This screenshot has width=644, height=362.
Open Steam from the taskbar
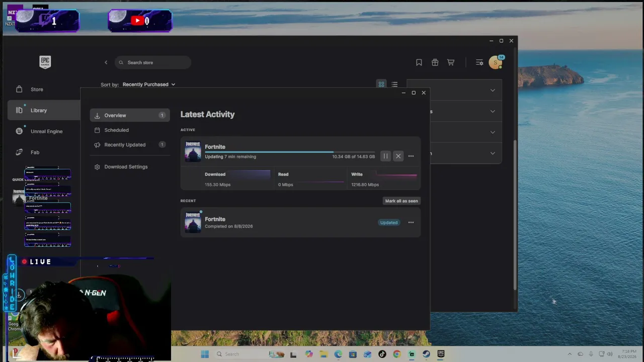(426, 354)
